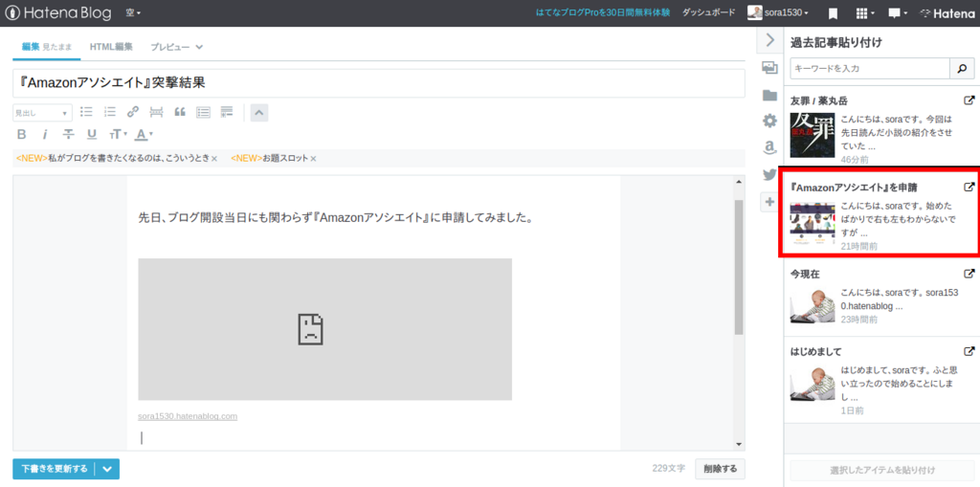This screenshot has width=980, height=487.
Task: Collapse the sidebar with arrow icon
Action: coord(770,40)
